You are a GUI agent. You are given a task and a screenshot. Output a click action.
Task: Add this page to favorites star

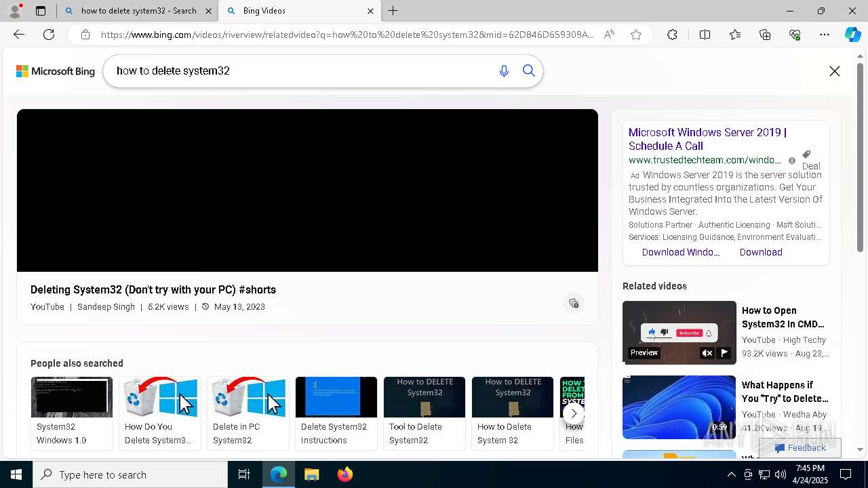click(636, 35)
